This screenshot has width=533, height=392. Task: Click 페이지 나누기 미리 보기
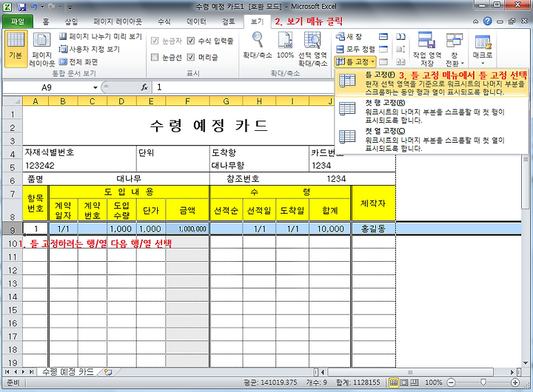point(100,36)
